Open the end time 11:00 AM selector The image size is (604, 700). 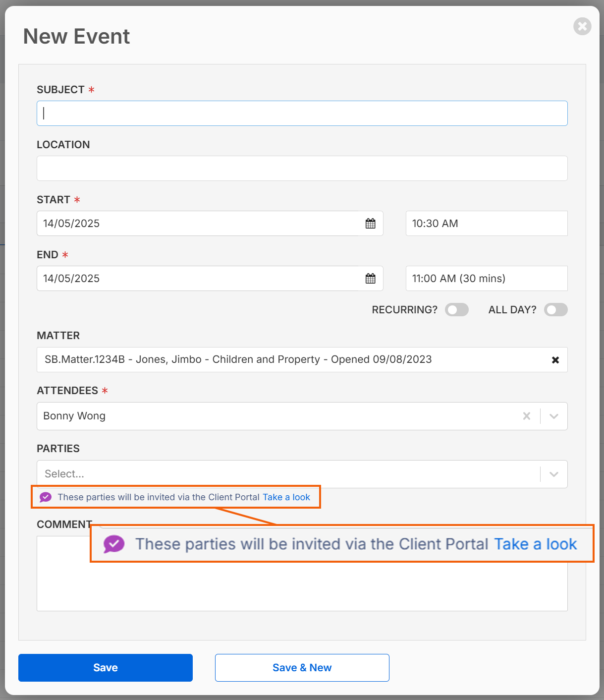pos(487,279)
